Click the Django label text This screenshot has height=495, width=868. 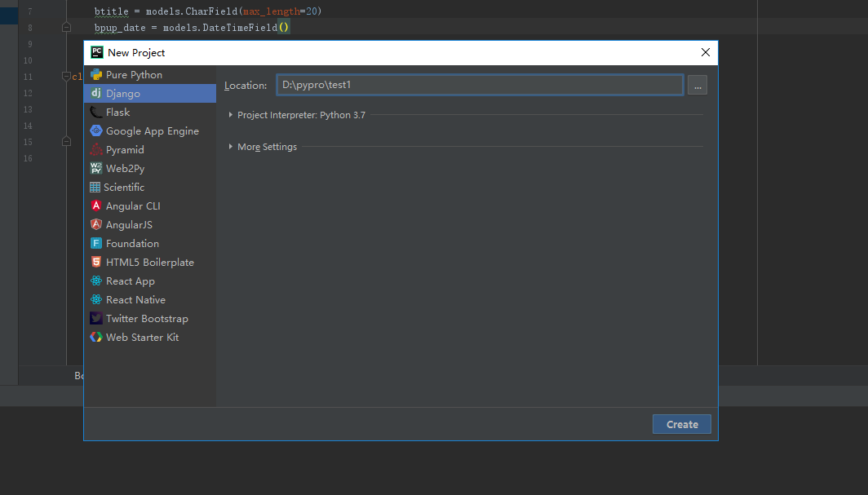(123, 94)
